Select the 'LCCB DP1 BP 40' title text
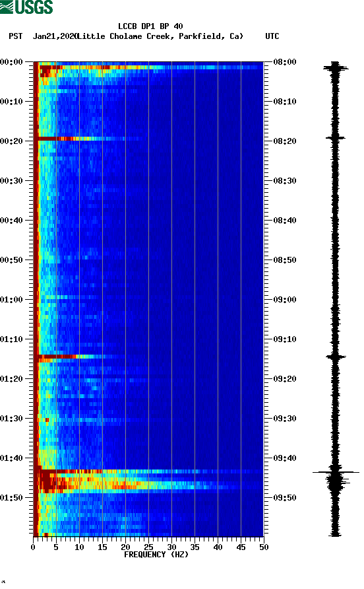 coord(150,26)
